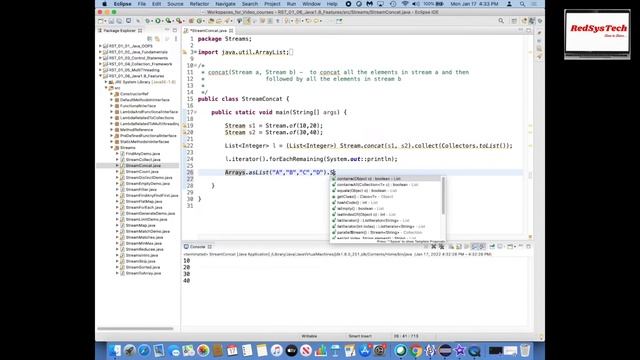Viewport: 640px width, 360px height.
Task: Click the New Java Class toolbar icon
Action: pyautogui.click(x=199, y=21)
